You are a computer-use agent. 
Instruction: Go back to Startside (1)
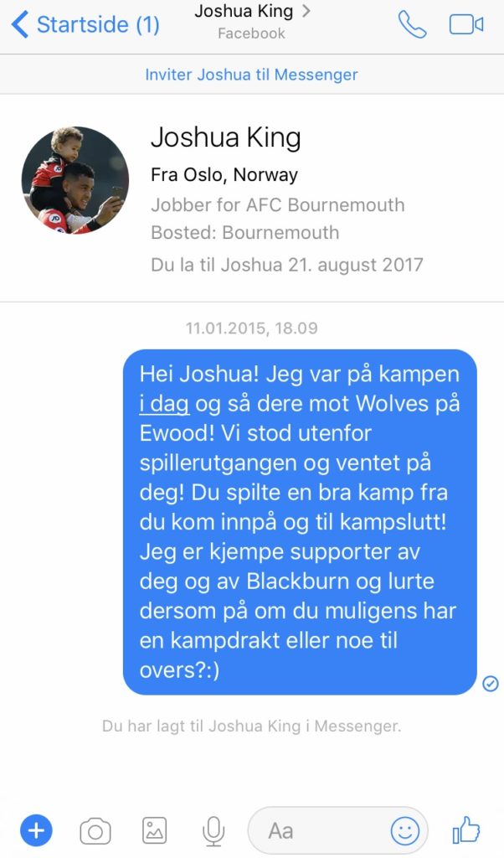[85, 24]
